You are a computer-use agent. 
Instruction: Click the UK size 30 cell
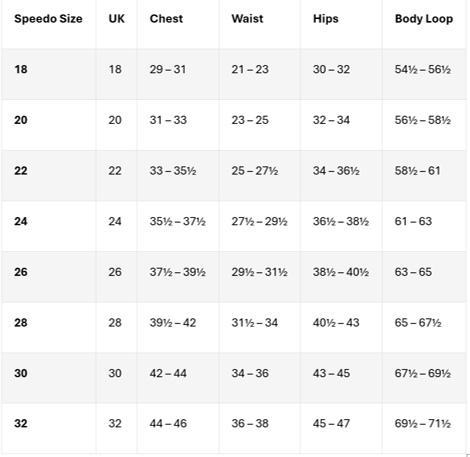click(115, 373)
